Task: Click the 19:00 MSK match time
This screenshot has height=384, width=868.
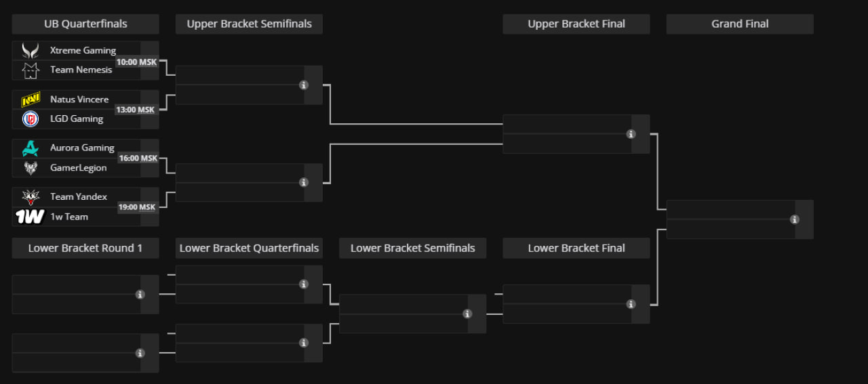Action: coord(136,207)
